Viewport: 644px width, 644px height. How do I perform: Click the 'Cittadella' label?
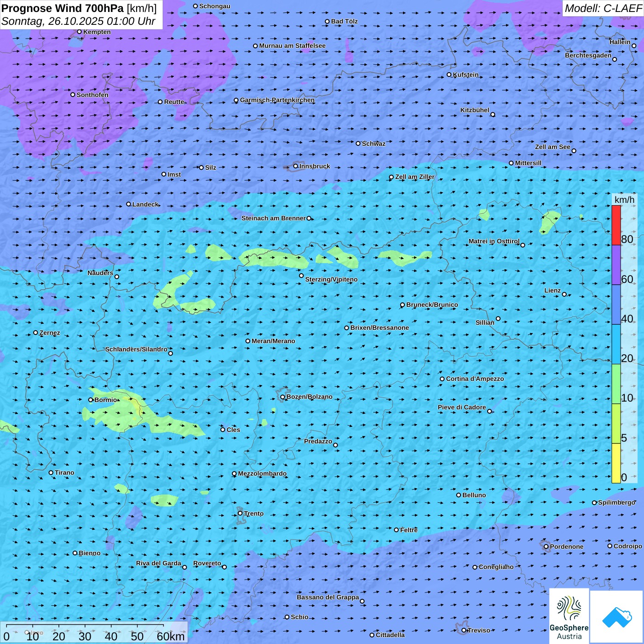390,635
